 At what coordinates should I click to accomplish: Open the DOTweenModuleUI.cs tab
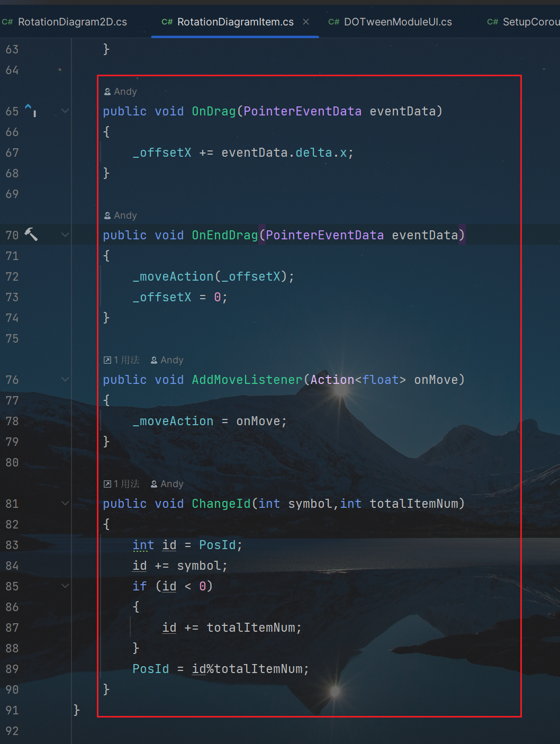pyautogui.click(x=390, y=22)
